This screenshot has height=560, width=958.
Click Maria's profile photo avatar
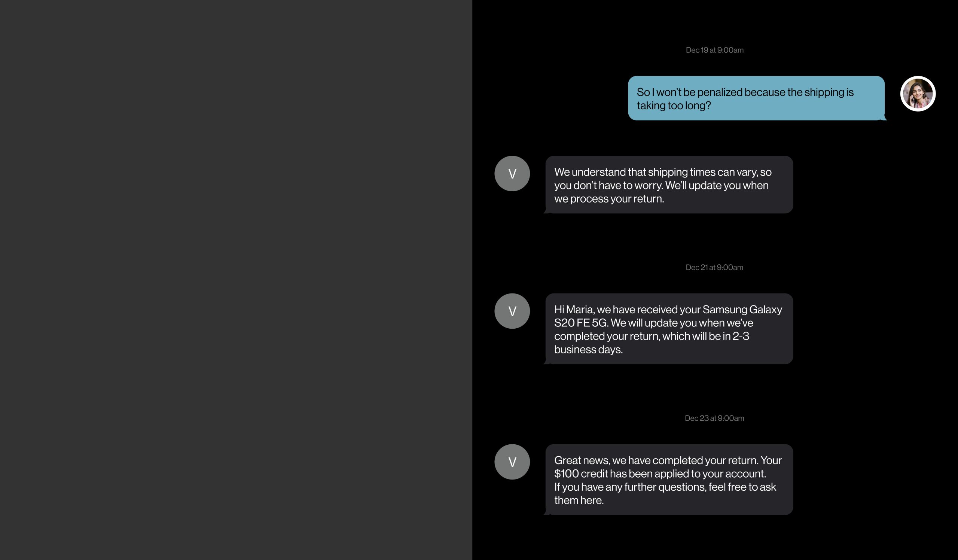tap(918, 94)
